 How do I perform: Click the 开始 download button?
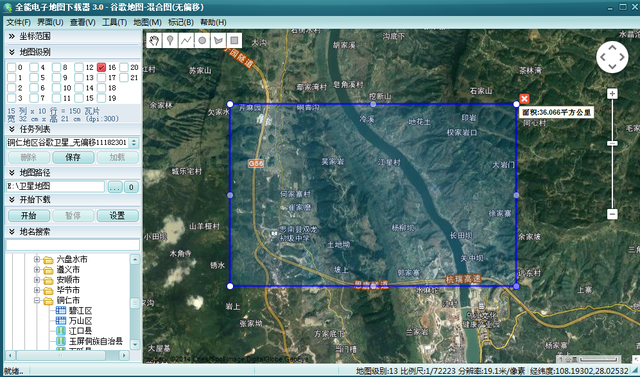[29, 216]
